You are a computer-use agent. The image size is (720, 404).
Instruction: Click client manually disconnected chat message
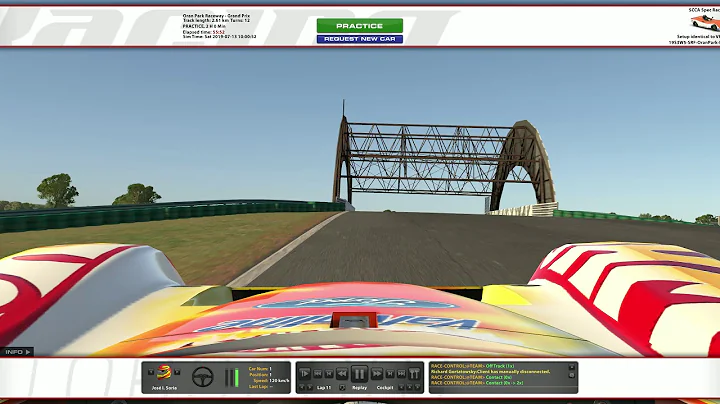[x=490, y=371]
